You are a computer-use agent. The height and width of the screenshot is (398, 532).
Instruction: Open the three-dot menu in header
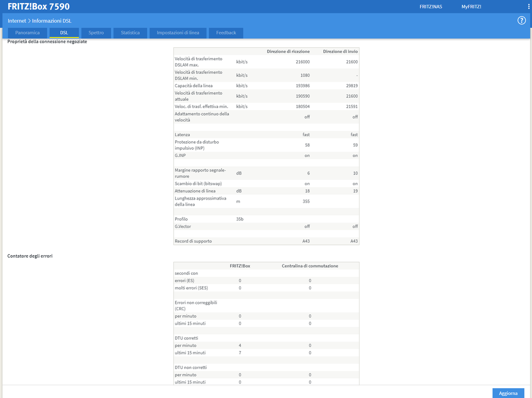tap(529, 7)
